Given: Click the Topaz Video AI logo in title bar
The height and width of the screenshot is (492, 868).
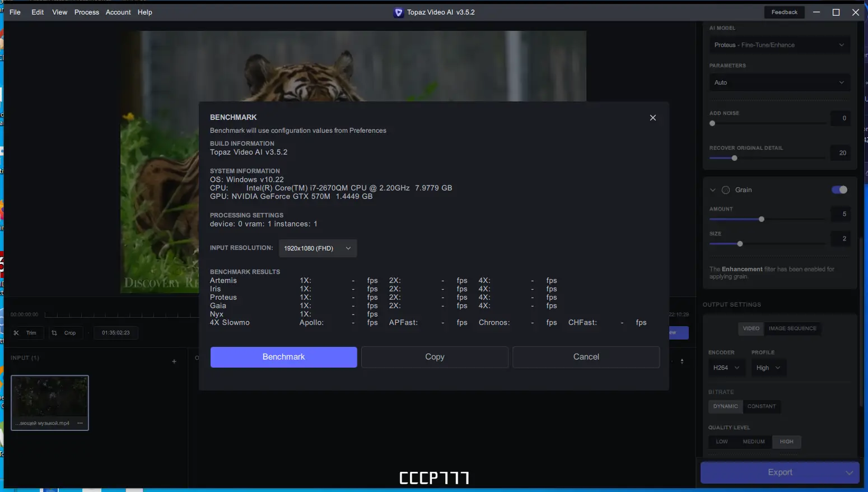Looking at the screenshot, I should pyautogui.click(x=398, y=12).
